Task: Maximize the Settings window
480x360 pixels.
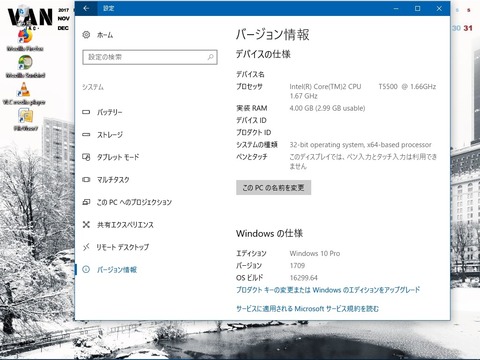Action: [x=417, y=8]
